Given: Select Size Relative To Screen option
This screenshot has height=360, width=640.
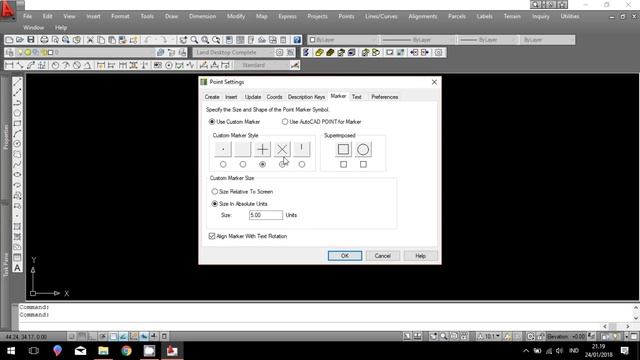Looking at the screenshot, I should click(x=215, y=191).
